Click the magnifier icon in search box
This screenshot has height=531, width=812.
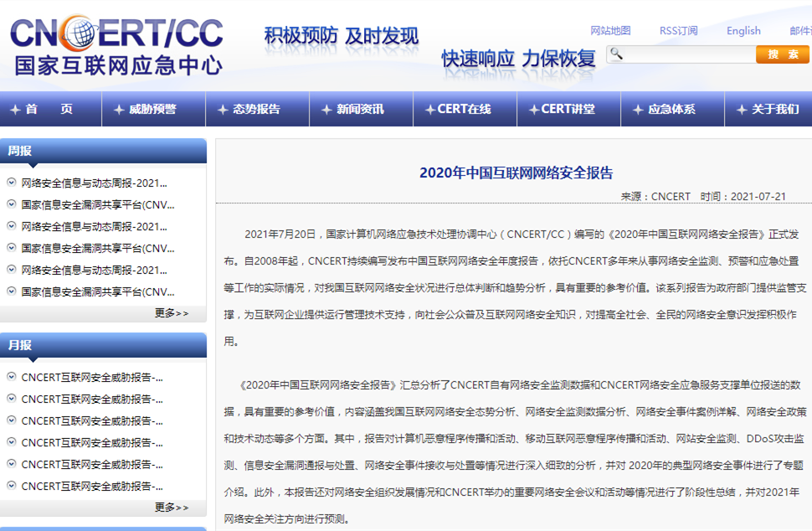[x=616, y=54]
